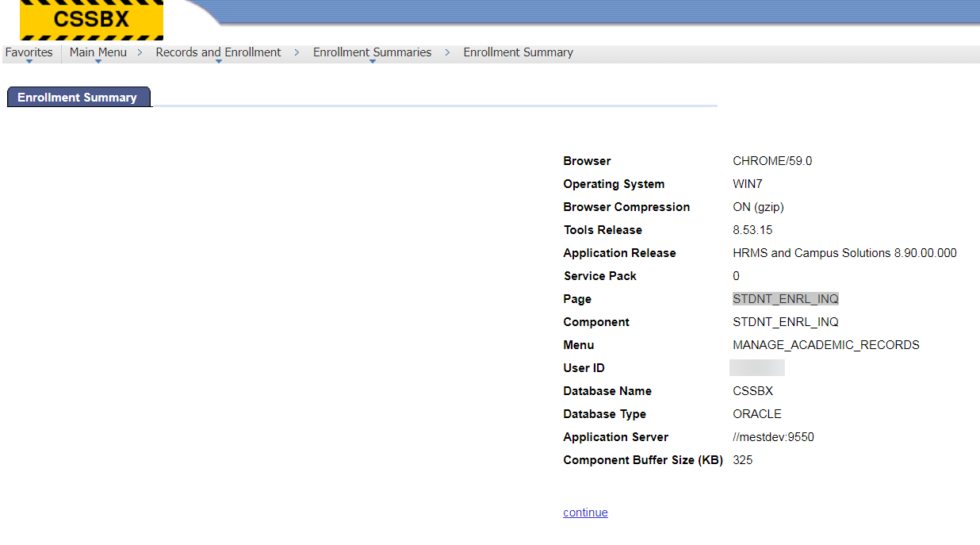
Task: Click the Page label
Action: (577, 299)
